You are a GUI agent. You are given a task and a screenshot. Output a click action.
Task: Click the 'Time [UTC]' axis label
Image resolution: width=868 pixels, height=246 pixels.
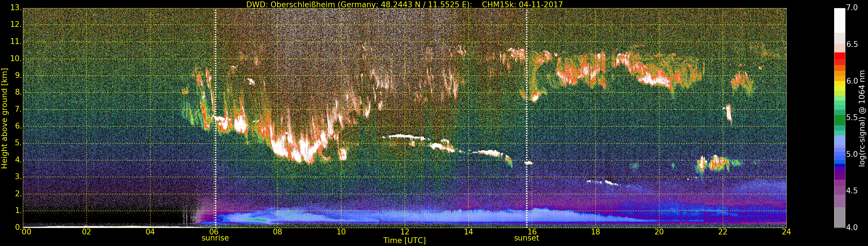coord(404,241)
